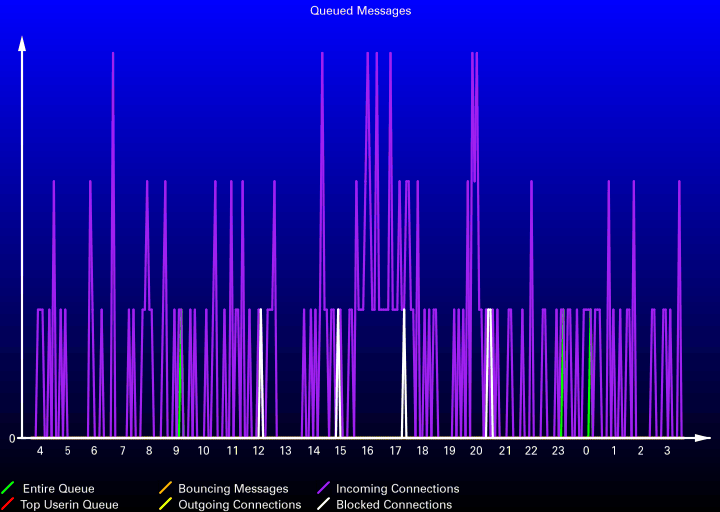The height and width of the screenshot is (512, 720).
Task: Pick hour 12 on the time axis
Action: tap(258, 451)
